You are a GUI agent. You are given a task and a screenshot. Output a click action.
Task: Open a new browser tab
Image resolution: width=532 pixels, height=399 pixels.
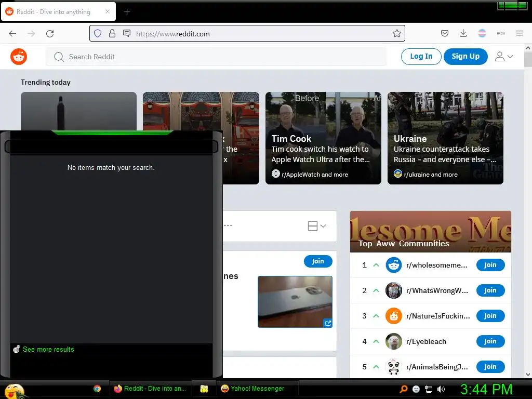(x=127, y=12)
